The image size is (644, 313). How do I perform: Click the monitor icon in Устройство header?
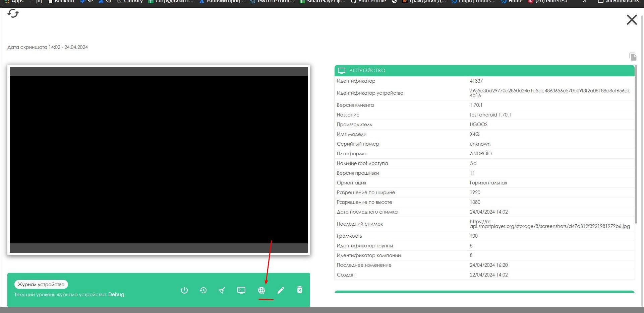pos(342,71)
